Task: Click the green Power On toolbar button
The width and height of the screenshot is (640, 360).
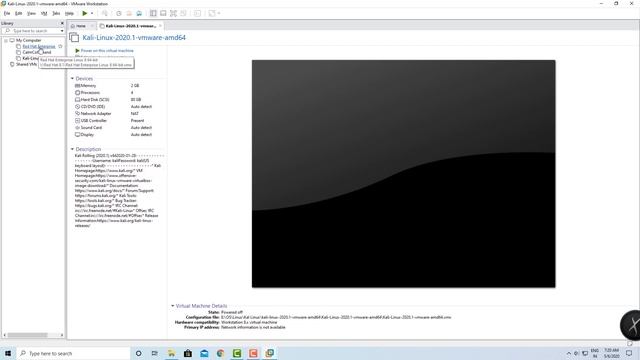Action: [x=84, y=13]
